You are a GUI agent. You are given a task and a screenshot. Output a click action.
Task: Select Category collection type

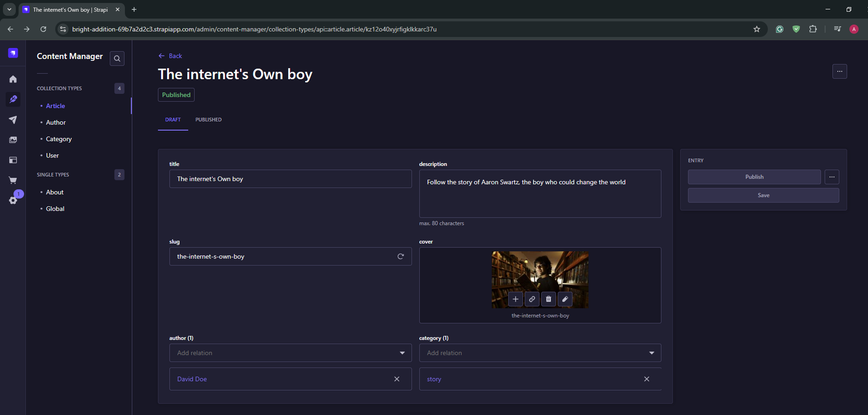pos(59,139)
